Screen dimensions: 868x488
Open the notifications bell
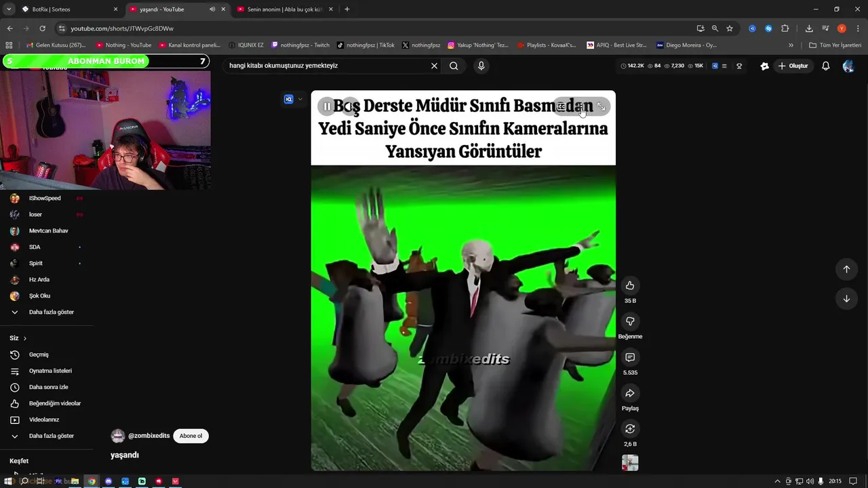(x=825, y=66)
